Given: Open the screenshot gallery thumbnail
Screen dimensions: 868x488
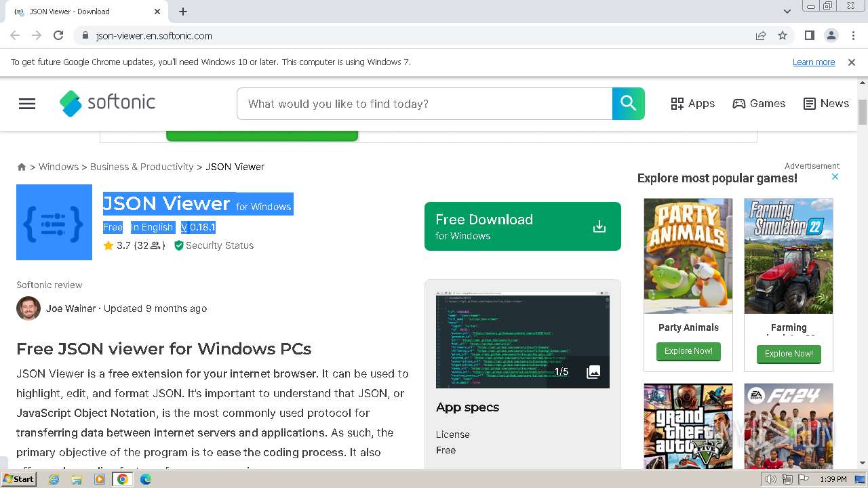Looking at the screenshot, I should pyautogui.click(x=523, y=340).
